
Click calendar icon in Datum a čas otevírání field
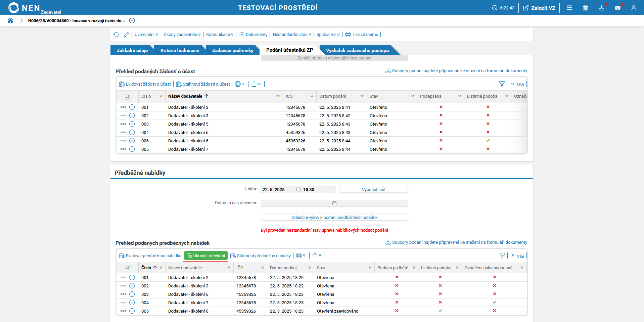334,203
